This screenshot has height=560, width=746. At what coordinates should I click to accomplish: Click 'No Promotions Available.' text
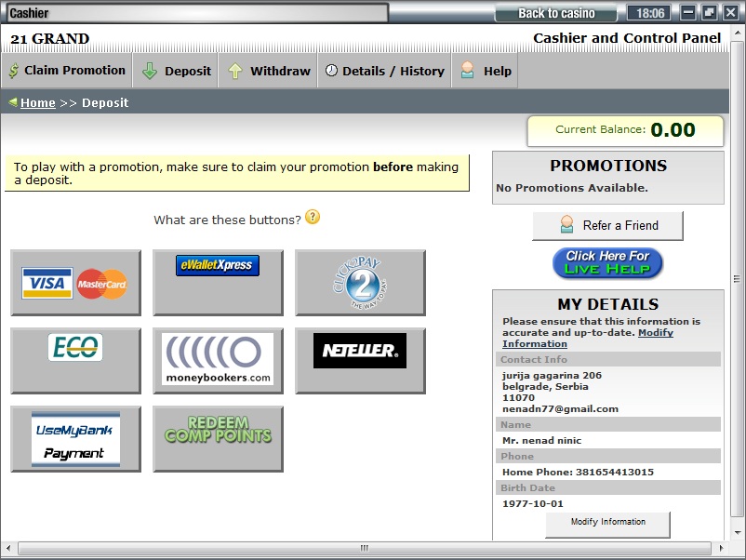pos(572,188)
